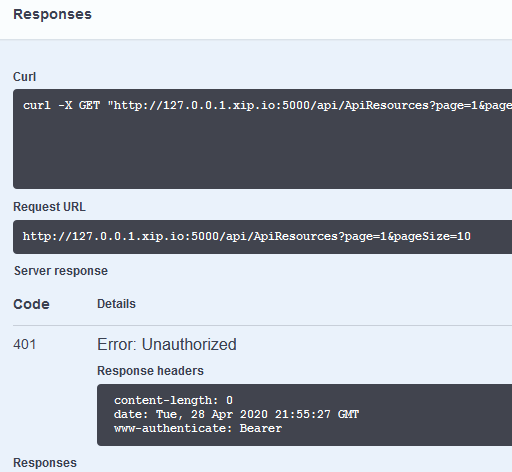Click the Details column header
This screenshot has height=472, width=512.
pyautogui.click(x=116, y=304)
